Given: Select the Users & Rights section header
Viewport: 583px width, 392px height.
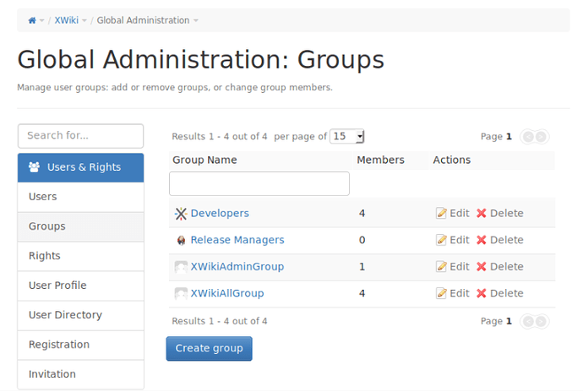Looking at the screenshot, I should click(80, 167).
